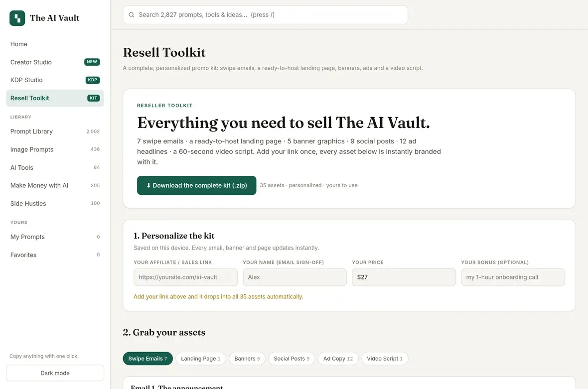Click The AI Vault logo icon
The image size is (588, 389).
17,18
